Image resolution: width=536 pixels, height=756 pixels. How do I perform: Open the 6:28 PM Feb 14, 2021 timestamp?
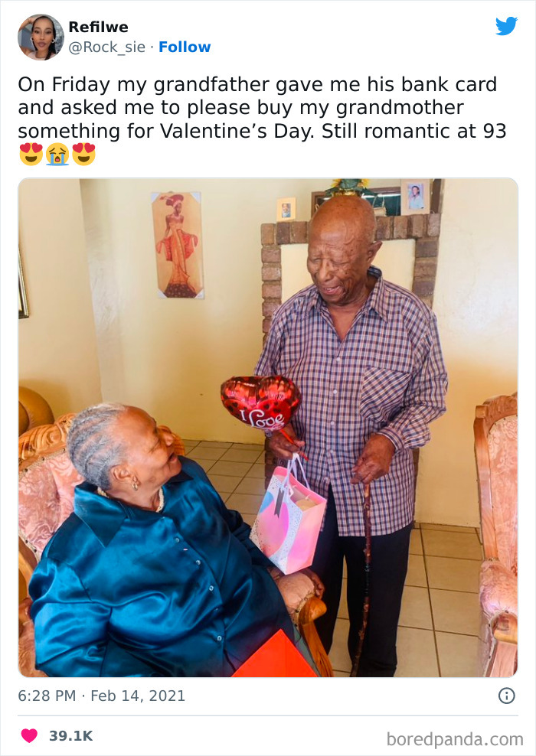[101, 696]
